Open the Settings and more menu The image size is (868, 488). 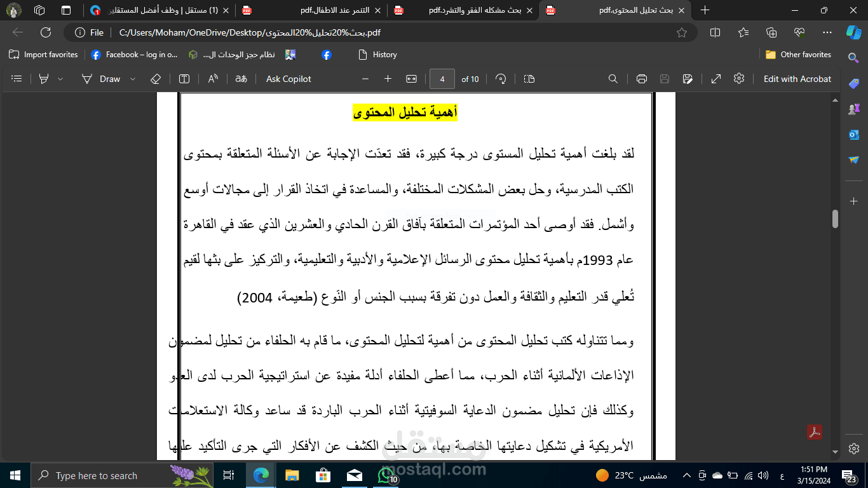[827, 32]
